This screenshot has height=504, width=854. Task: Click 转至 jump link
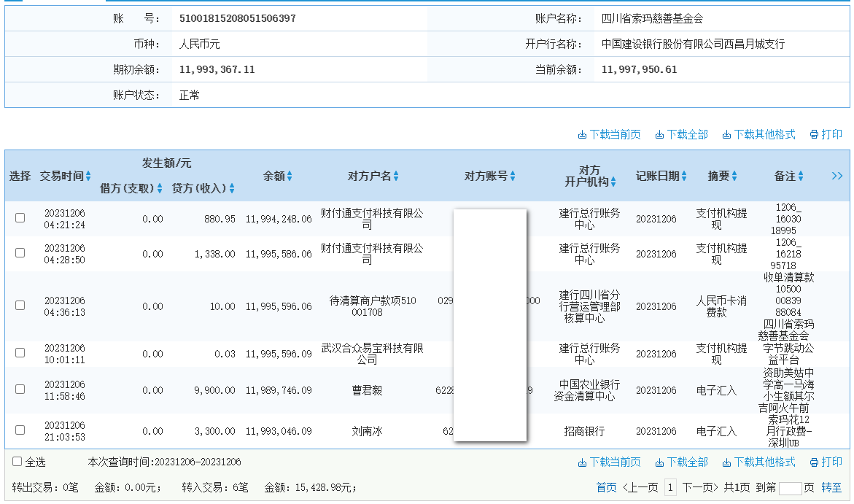point(831,487)
